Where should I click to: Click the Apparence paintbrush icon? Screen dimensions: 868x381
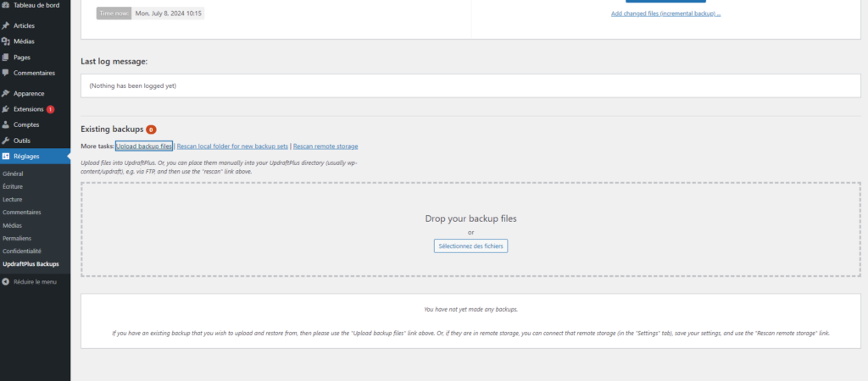pyautogui.click(x=6, y=93)
